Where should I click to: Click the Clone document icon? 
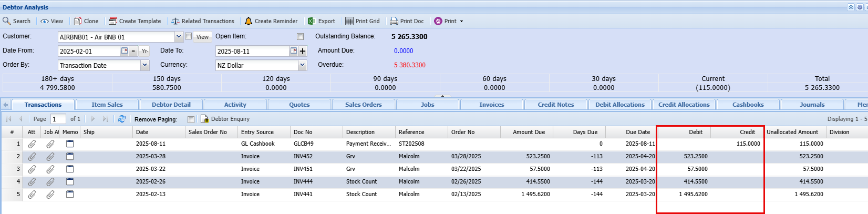point(78,21)
